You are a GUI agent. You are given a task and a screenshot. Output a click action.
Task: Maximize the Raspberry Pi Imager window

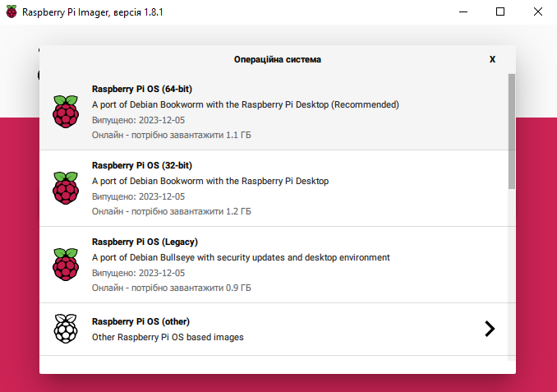coord(500,12)
